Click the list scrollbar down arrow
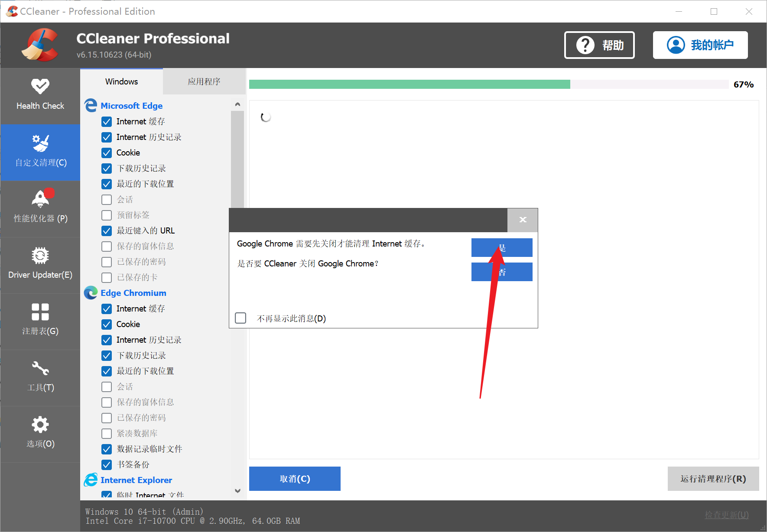Image resolution: width=767 pixels, height=532 pixels. click(x=237, y=491)
